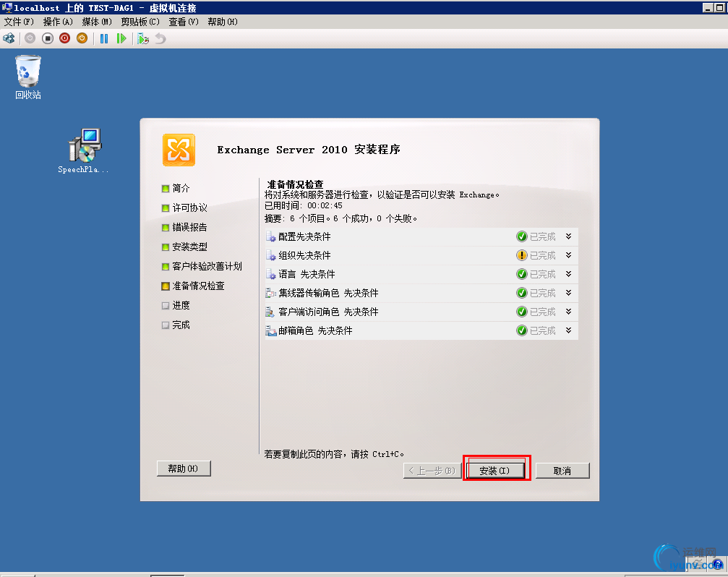Image resolution: width=728 pixels, height=577 pixels.
Task: Open the 帮助(H) menu in menu bar
Action: pos(223,22)
